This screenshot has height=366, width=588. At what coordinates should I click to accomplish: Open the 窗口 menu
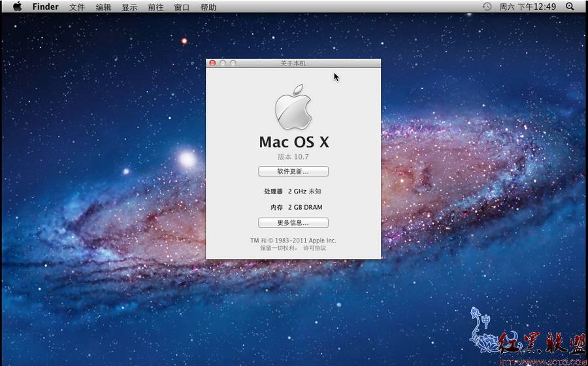pos(182,7)
